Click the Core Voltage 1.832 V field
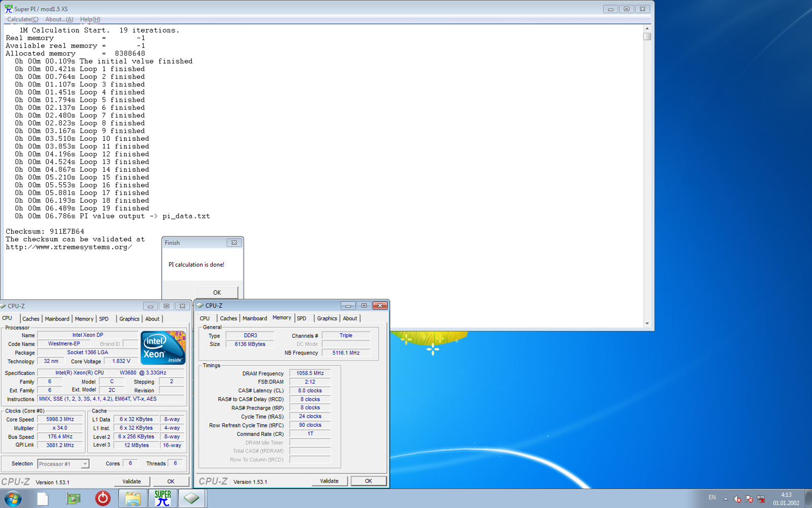This screenshot has width=812, height=508. coord(121,361)
